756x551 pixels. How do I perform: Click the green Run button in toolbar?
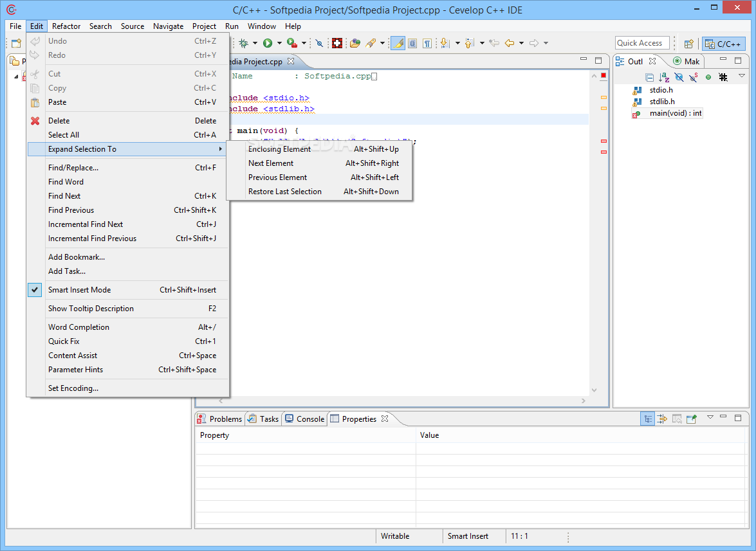(268, 43)
